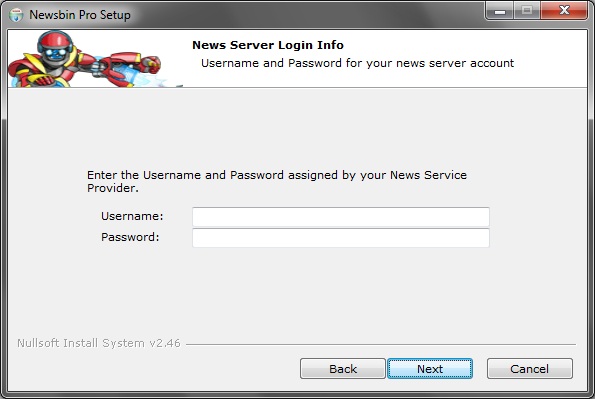Click the News Server Login Info heading
The width and height of the screenshot is (595, 399).
(x=268, y=45)
